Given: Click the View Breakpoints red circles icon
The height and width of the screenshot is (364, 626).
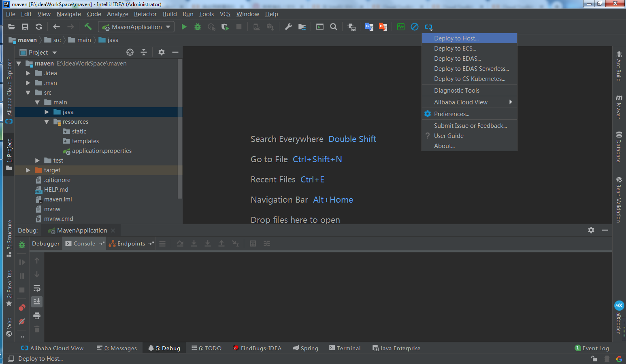Looking at the screenshot, I should [x=22, y=308].
